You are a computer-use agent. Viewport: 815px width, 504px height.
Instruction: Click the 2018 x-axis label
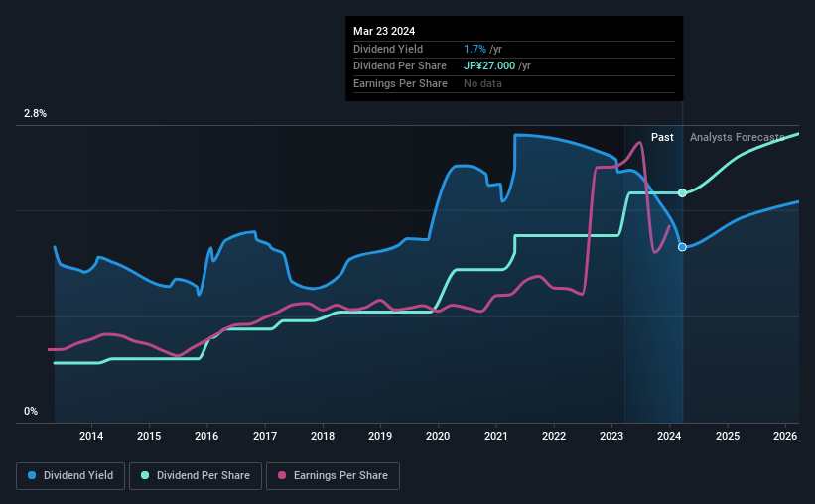[323, 436]
